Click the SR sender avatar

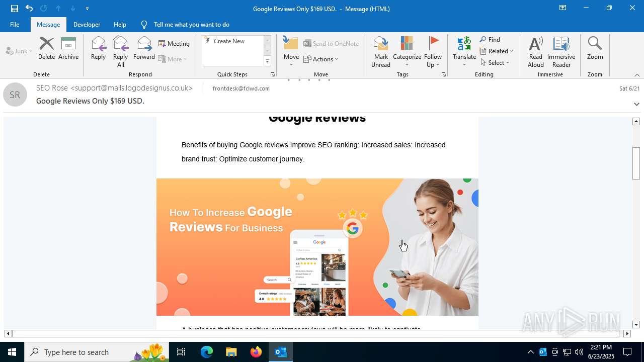15,95
